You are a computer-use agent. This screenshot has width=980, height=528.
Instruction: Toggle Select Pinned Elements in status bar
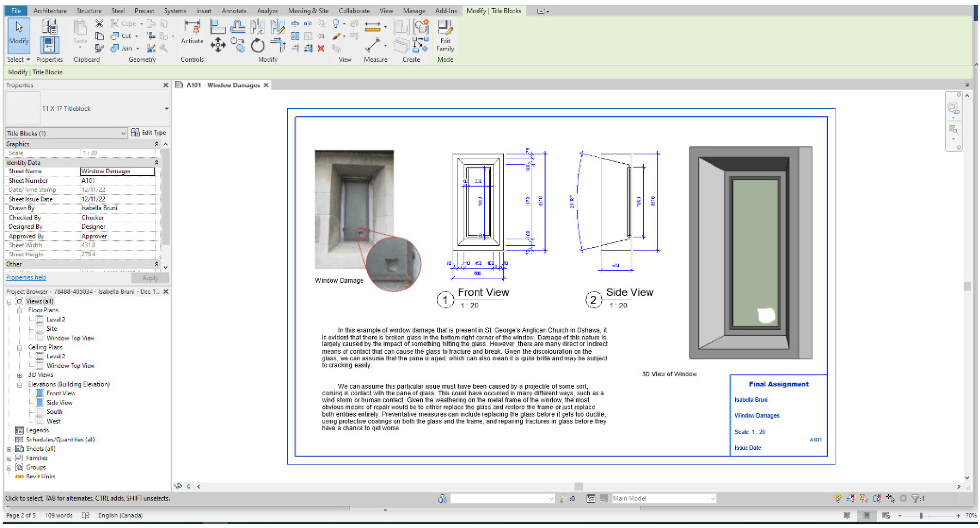coord(864,499)
